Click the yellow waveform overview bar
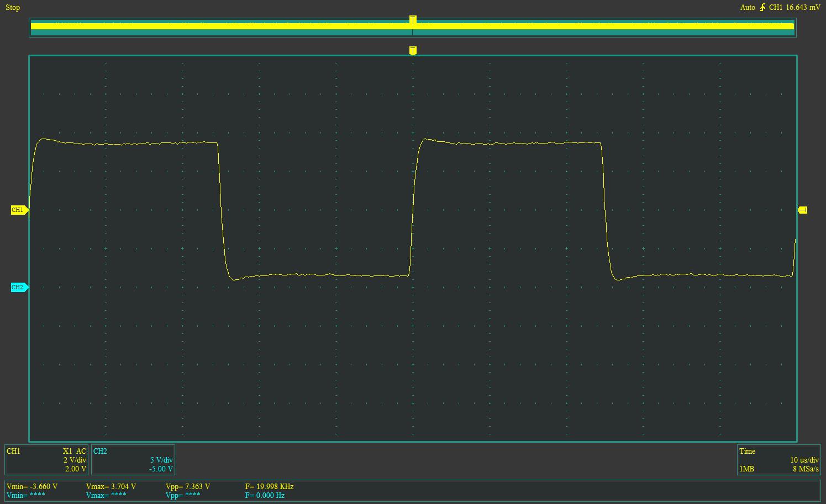Image resolution: width=826 pixels, height=504 pixels. click(413, 26)
